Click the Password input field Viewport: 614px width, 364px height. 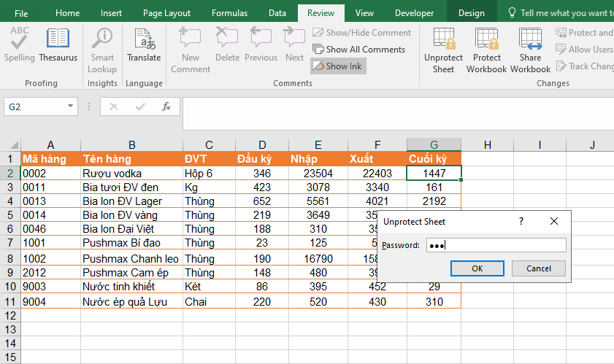495,245
